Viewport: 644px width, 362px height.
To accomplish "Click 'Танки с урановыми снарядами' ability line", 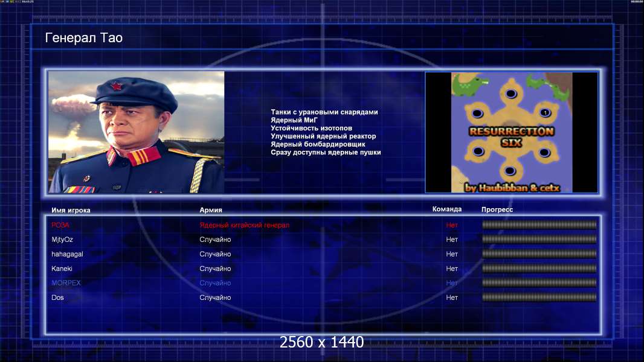I will [324, 112].
